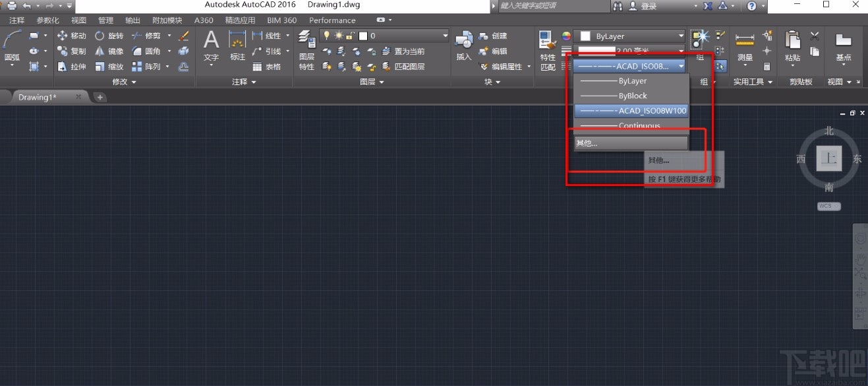
Task: Expand the 修改 panel flyout
Action: coord(125,82)
